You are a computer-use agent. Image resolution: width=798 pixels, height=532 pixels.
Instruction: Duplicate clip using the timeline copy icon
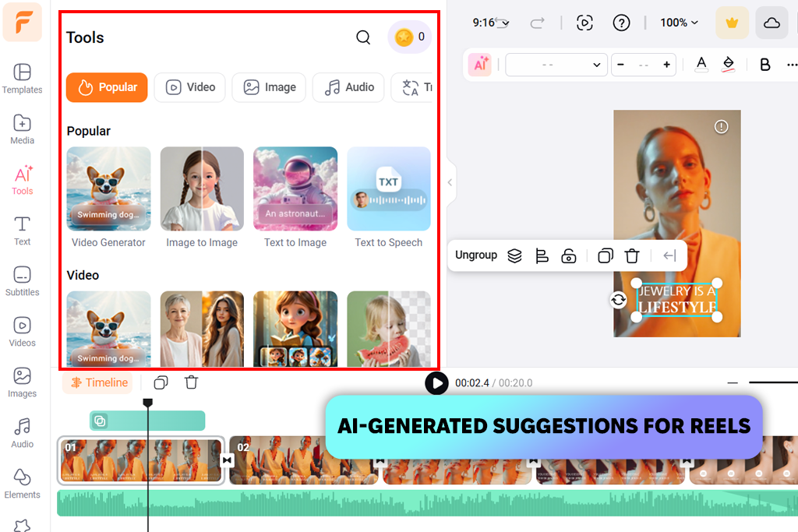coord(161,382)
